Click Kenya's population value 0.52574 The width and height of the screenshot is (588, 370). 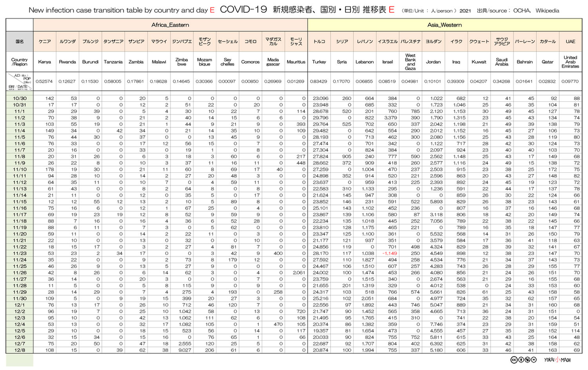point(45,81)
